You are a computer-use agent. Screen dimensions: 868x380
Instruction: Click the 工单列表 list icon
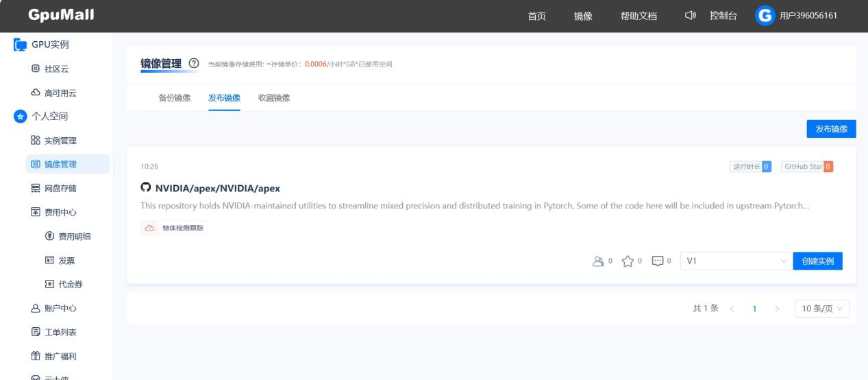36,333
